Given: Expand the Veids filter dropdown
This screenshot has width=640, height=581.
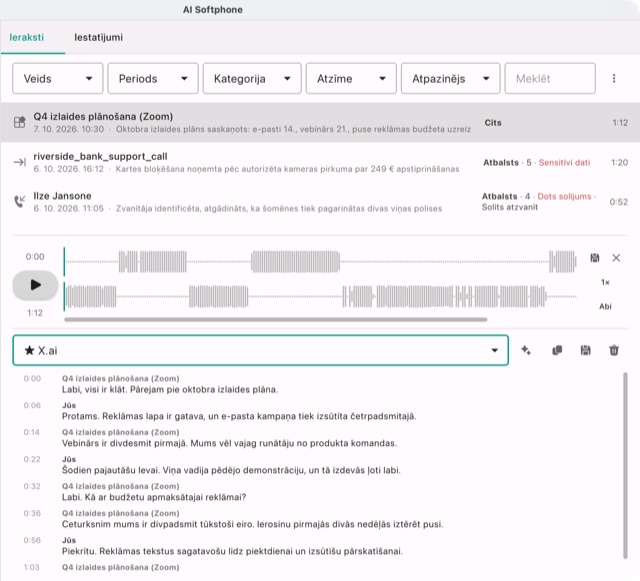Looking at the screenshot, I should 58,78.
